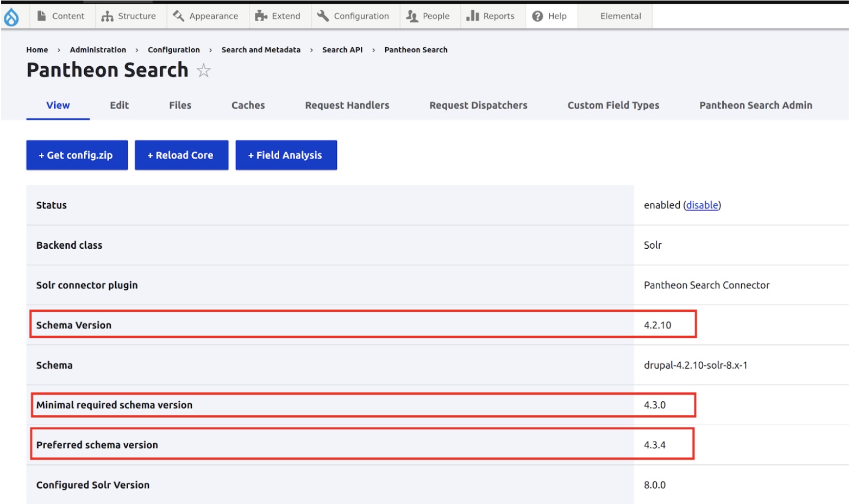Go to Configuration breadcrumb link
This screenshot has width=852, height=504.
point(174,50)
